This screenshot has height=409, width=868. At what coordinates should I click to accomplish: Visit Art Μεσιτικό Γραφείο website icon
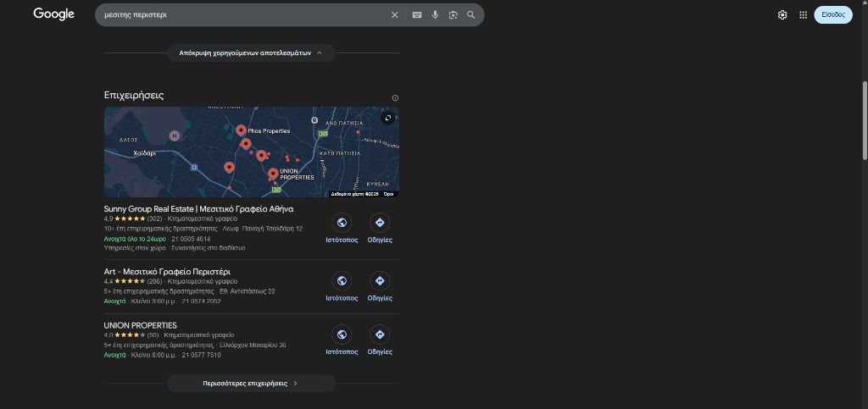coord(342,281)
